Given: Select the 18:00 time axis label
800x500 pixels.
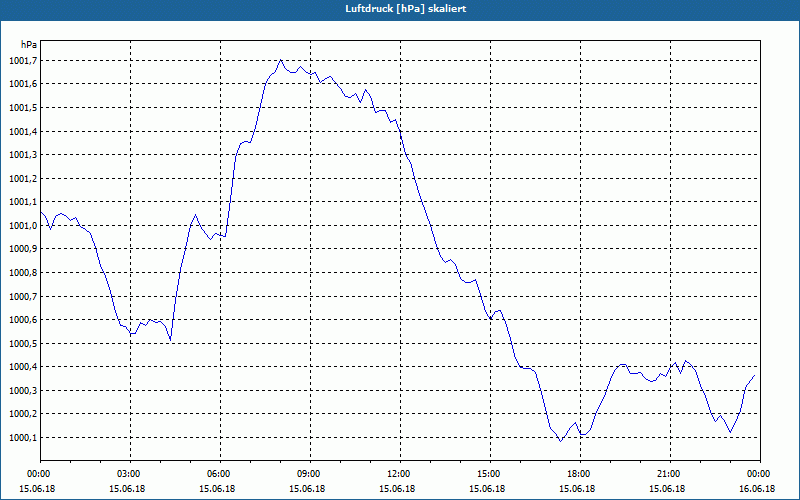Looking at the screenshot, I should (580, 474).
